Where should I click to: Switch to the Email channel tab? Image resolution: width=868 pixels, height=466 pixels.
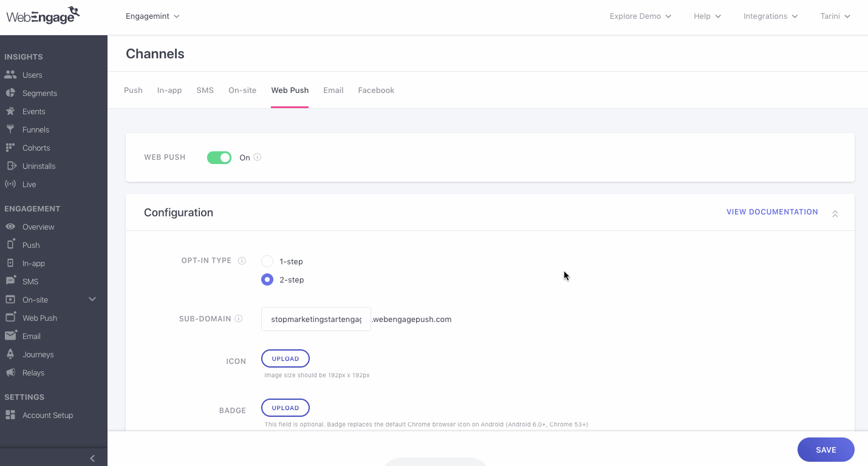click(333, 90)
